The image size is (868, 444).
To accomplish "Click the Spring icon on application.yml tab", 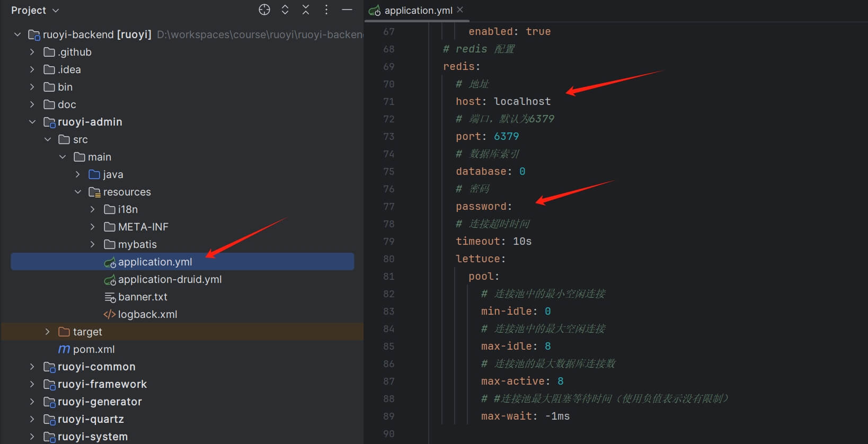I will (x=375, y=10).
